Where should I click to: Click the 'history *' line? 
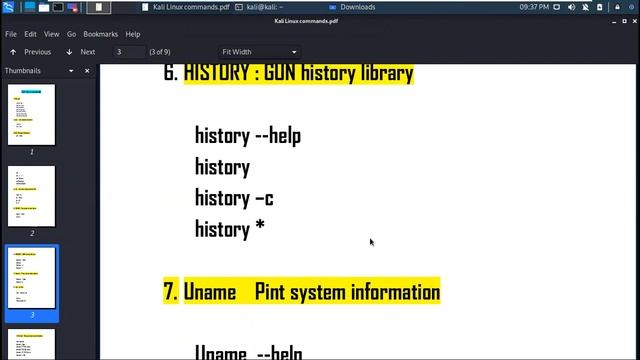point(230,229)
